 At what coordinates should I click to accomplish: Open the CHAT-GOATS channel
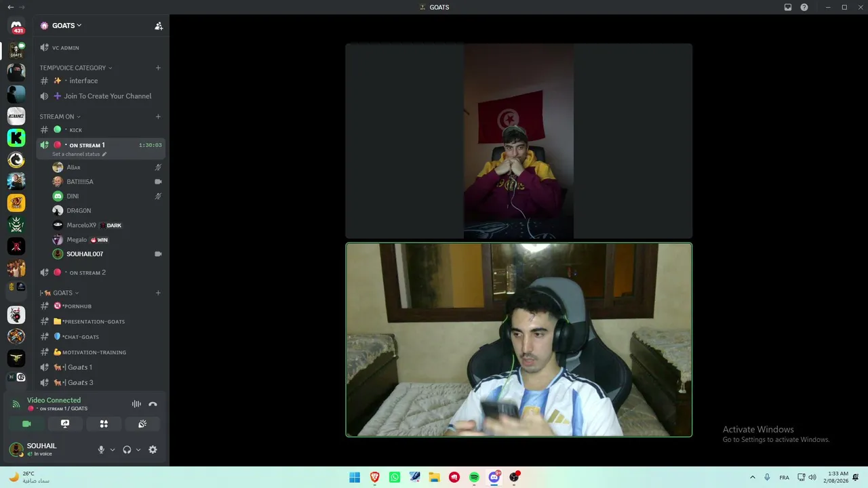coord(100,337)
